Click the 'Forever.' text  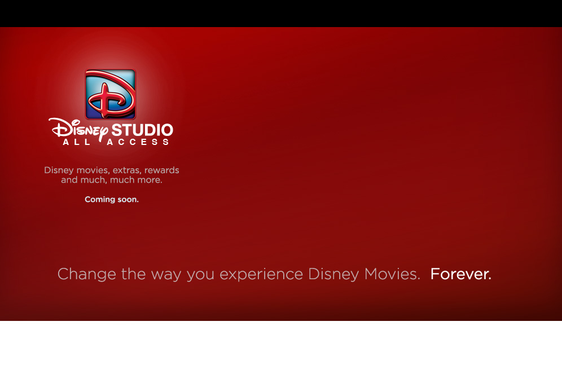(460, 274)
